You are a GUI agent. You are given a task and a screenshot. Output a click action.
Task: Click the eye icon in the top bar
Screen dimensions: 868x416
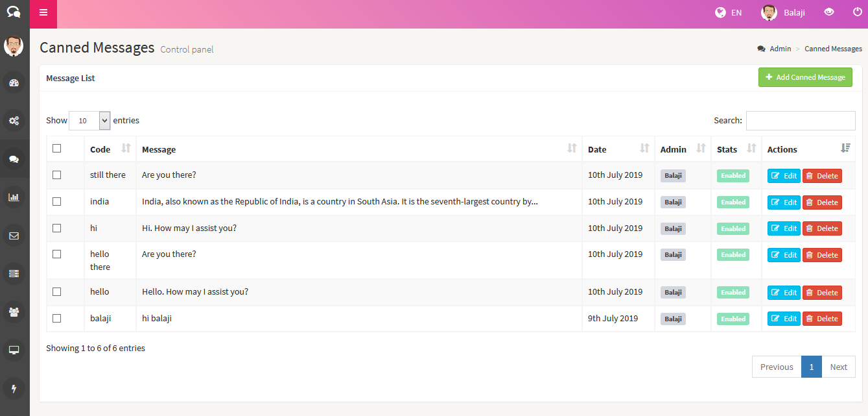(x=828, y=12)
